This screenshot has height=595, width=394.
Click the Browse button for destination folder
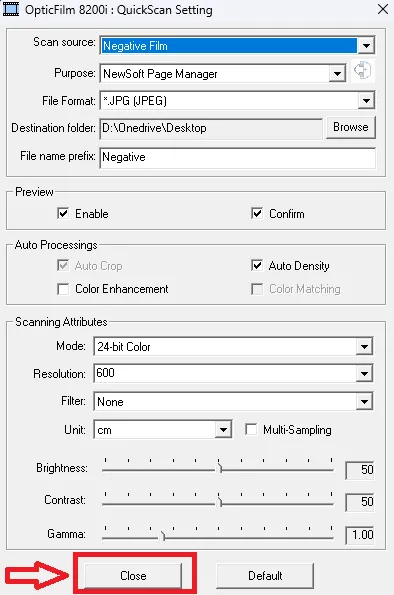point(351,127)
